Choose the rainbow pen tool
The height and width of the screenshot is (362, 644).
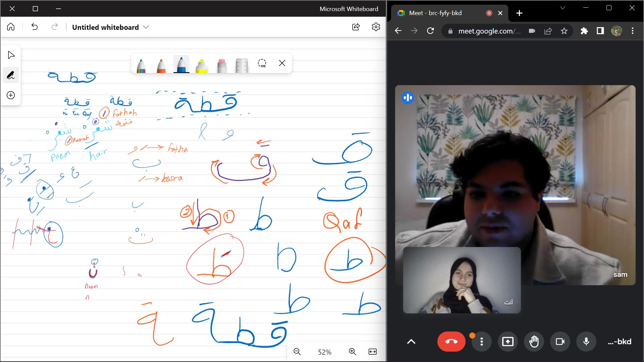pyautogui.click(x=141, y=65)
